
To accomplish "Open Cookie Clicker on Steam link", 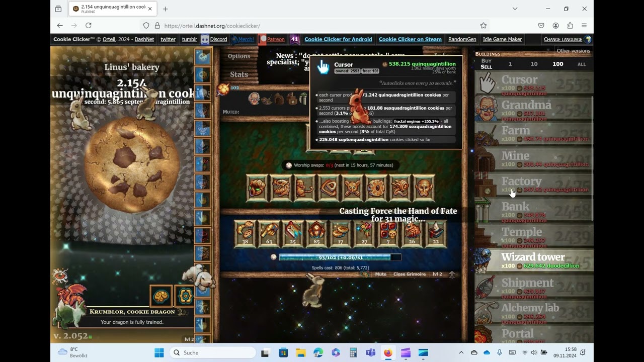I will pos(410,39).
